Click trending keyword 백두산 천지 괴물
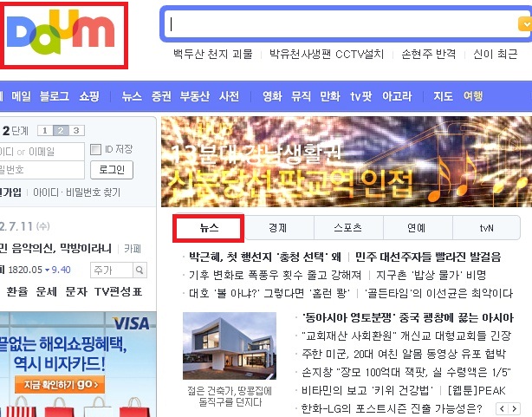The height and width of the screenshot is (417, 532). point(213,54)
